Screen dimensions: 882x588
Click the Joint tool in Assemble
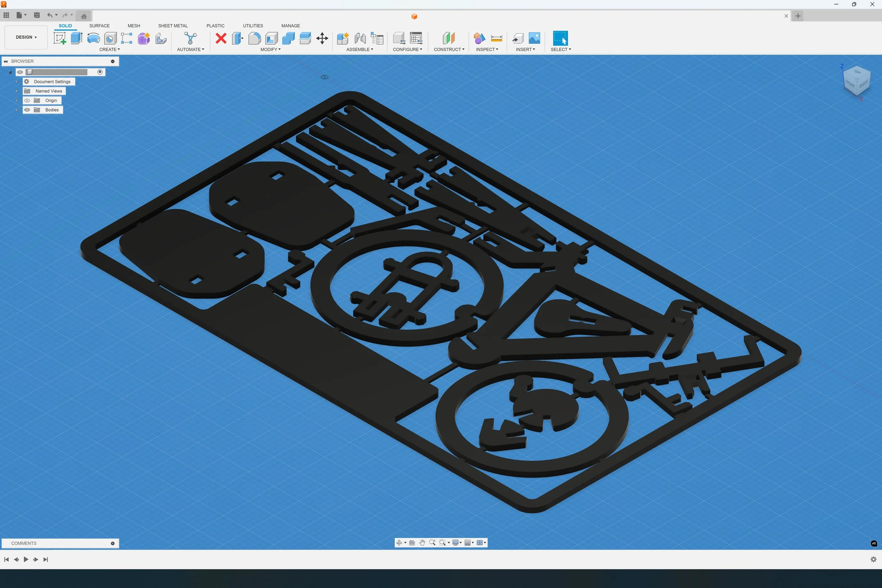click(x=360, y=38)
